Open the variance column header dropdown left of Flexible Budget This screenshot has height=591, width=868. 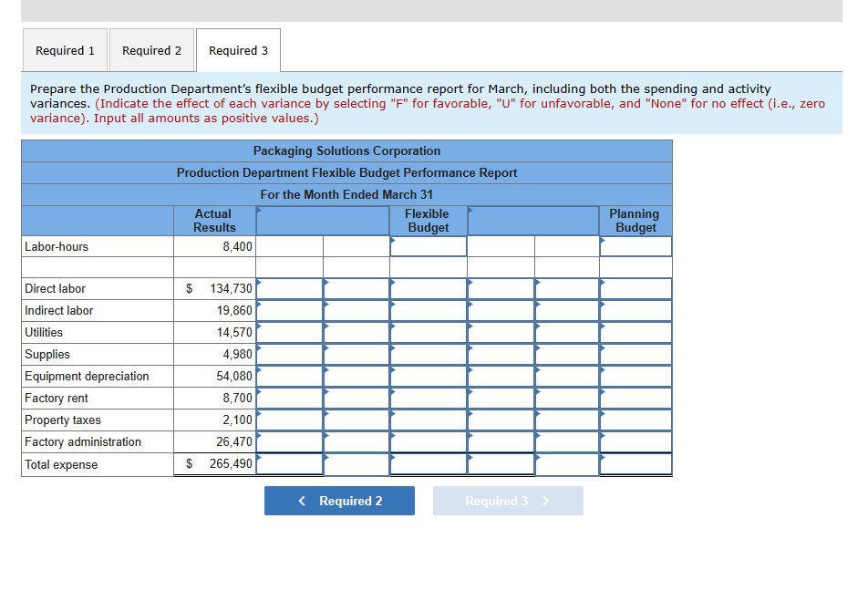coord(322,220)
